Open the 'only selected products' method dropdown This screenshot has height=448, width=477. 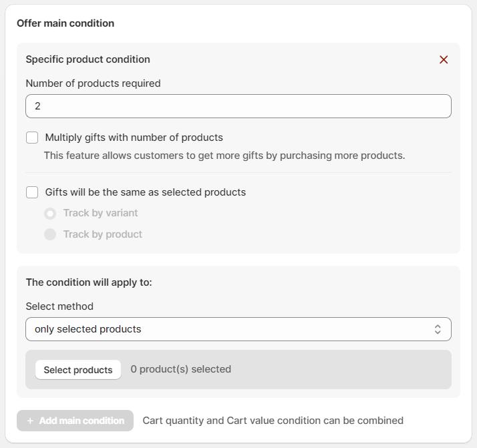(x=238, y=329)
